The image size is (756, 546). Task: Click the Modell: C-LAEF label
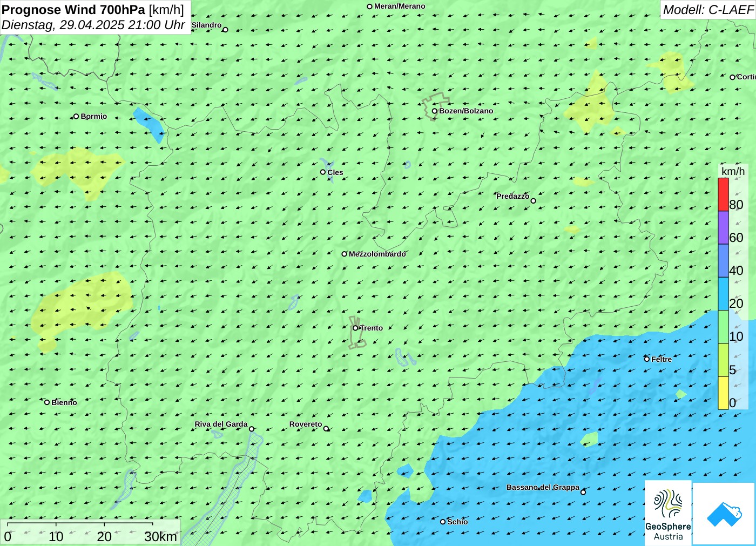(x=708, y=10)
